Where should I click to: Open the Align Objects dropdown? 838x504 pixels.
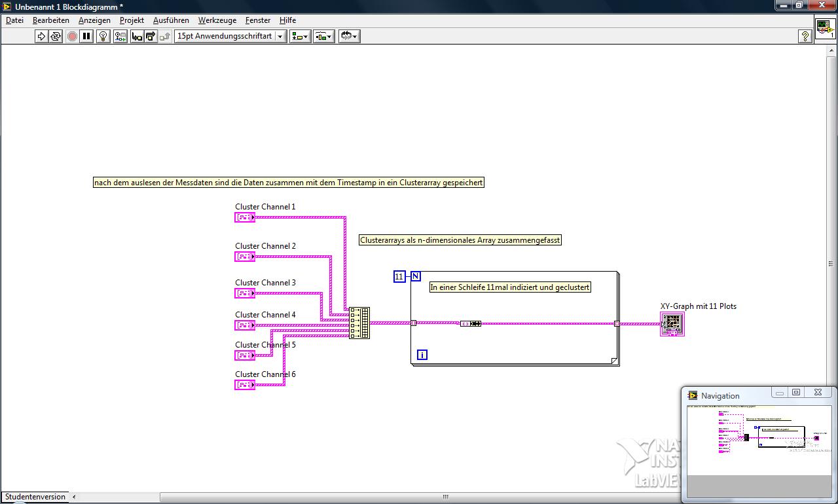coord(301,37)
